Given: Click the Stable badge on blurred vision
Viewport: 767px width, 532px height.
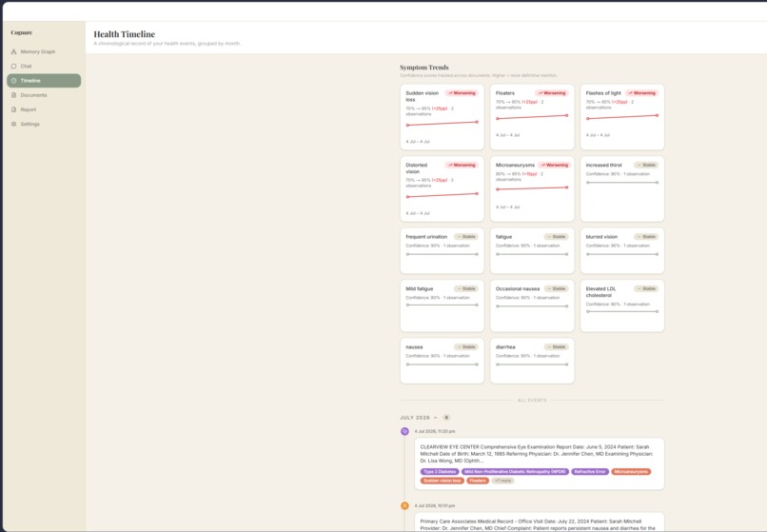Looking at the screenshot, I should coord(646,236).
